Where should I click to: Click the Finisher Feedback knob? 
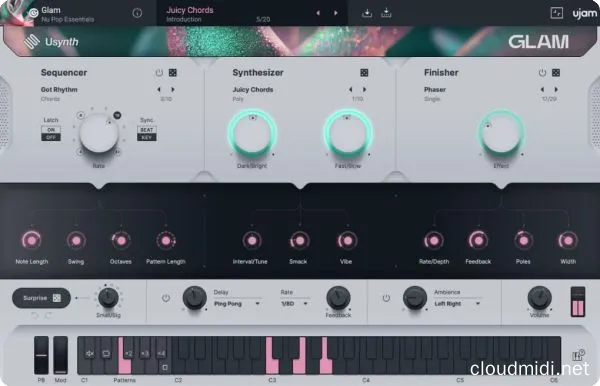click(478, 241)
